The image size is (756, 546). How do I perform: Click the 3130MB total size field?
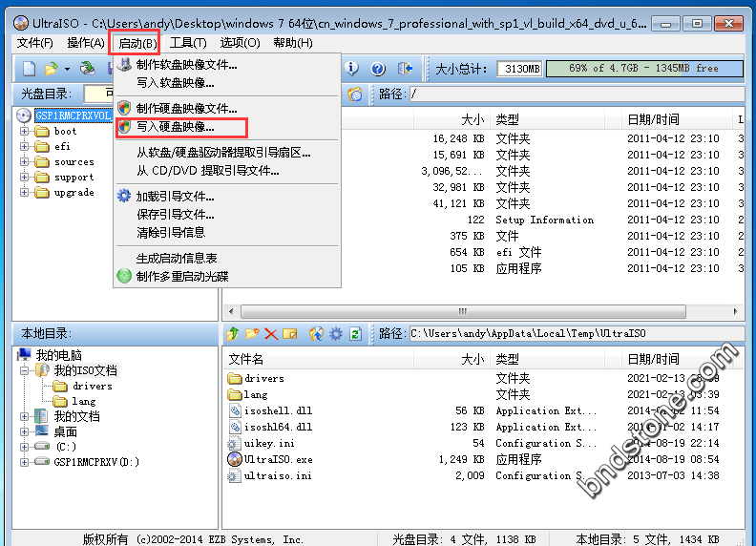pos(519,69)
